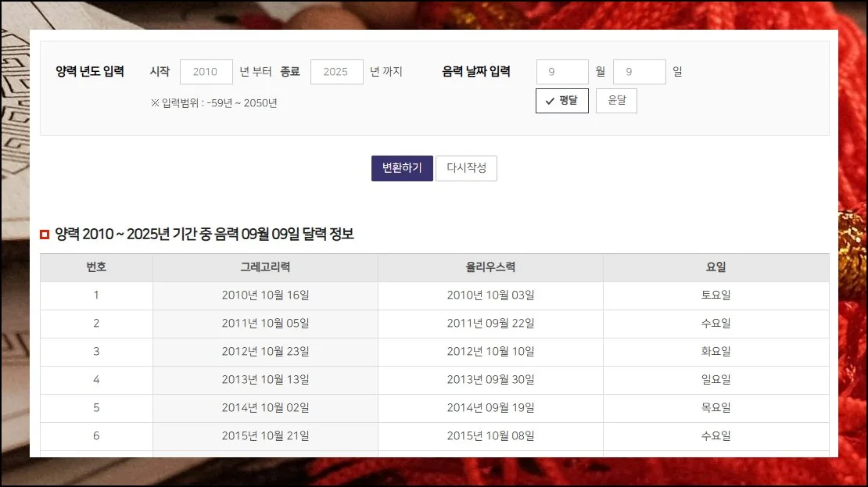Image resolution: width=868 pixels, height=487 pixels.
Task: Select the Gregorian date 2013년 10월 13일
Action: (x=265, y=380)
